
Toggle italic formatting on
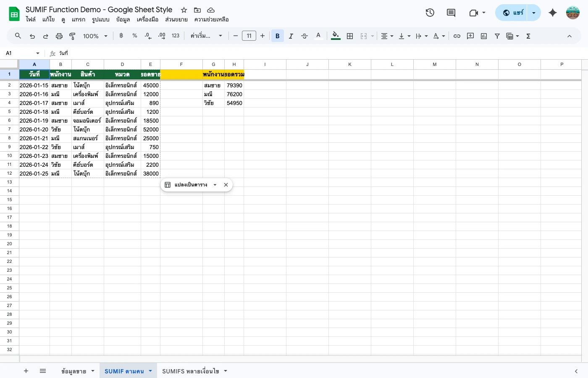pos(291,36)
